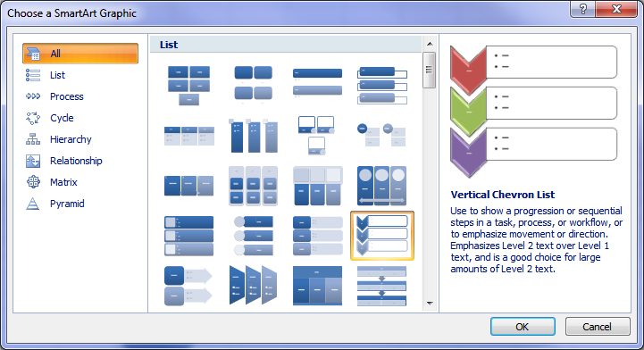Click the List group header in gallery

point(286,45)
